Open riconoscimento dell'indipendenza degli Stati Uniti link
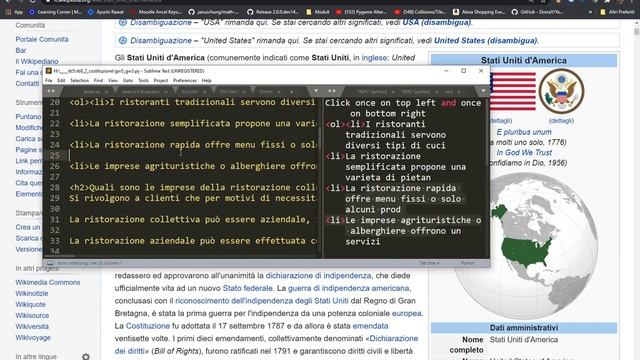Viewport: 640px width, 360px height. click(262, 301)
